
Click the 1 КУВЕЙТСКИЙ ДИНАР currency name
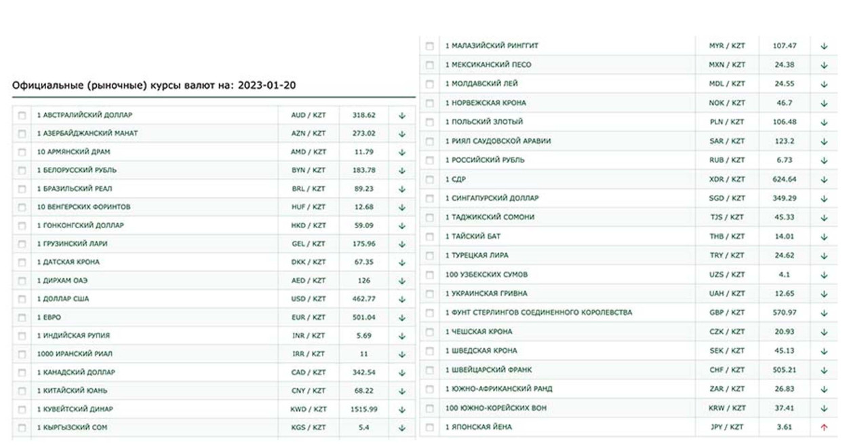coord(75,409)
